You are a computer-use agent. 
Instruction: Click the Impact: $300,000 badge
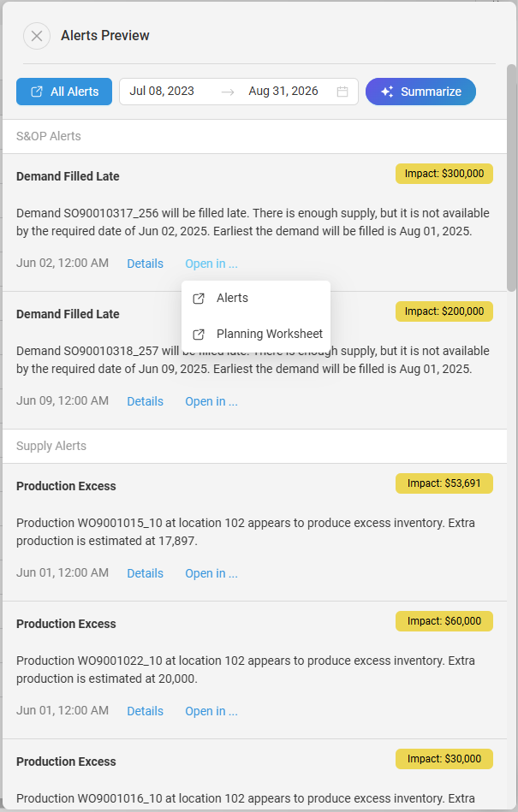point(444,174)
